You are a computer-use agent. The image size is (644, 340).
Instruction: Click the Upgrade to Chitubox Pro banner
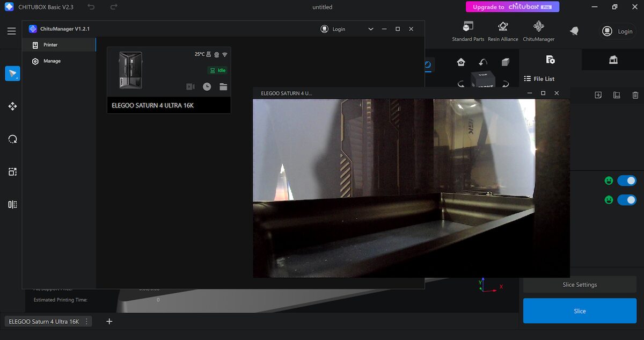coord(513,7)
